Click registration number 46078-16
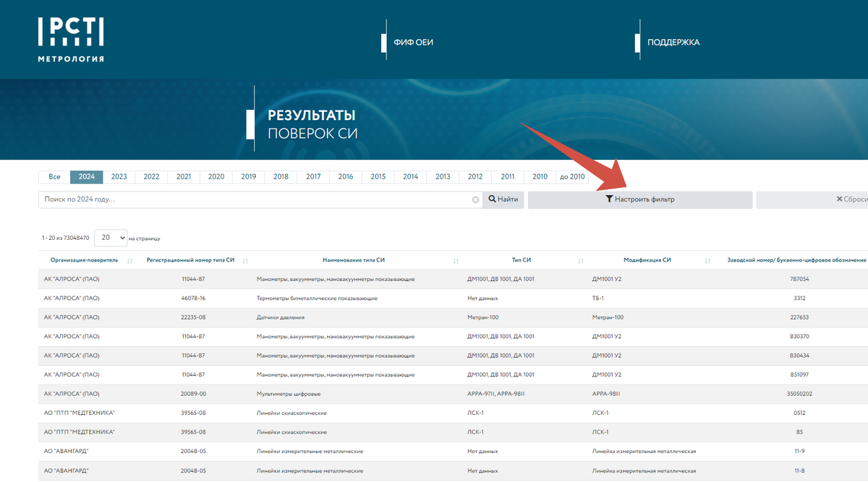This screenshot has height=482, width=868. click(x=193, y=298)
